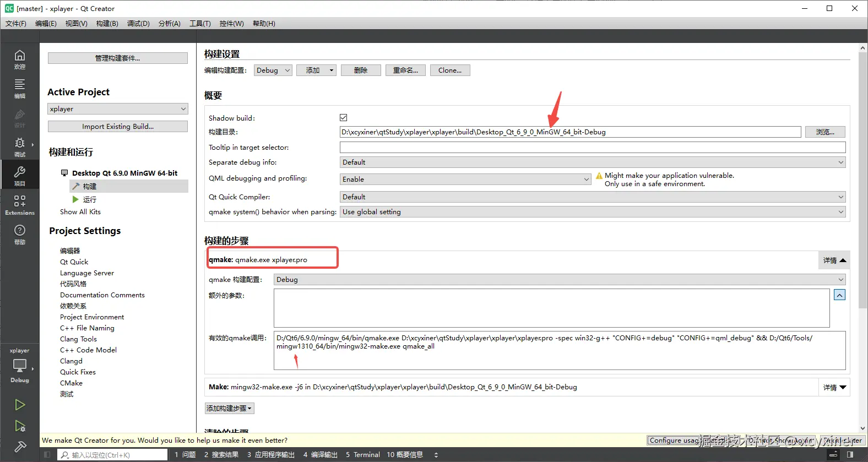Click the vertical scrollbar of build settings

click(x=862, y=182)
